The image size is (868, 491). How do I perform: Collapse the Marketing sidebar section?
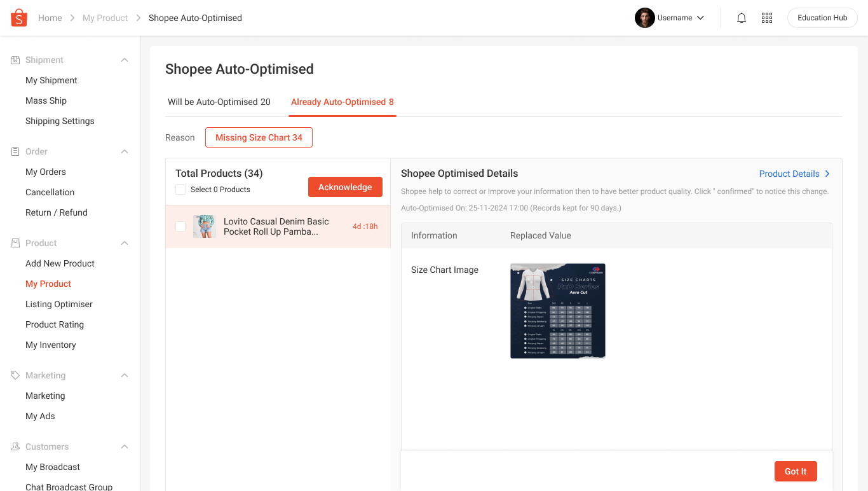(125, 375)
